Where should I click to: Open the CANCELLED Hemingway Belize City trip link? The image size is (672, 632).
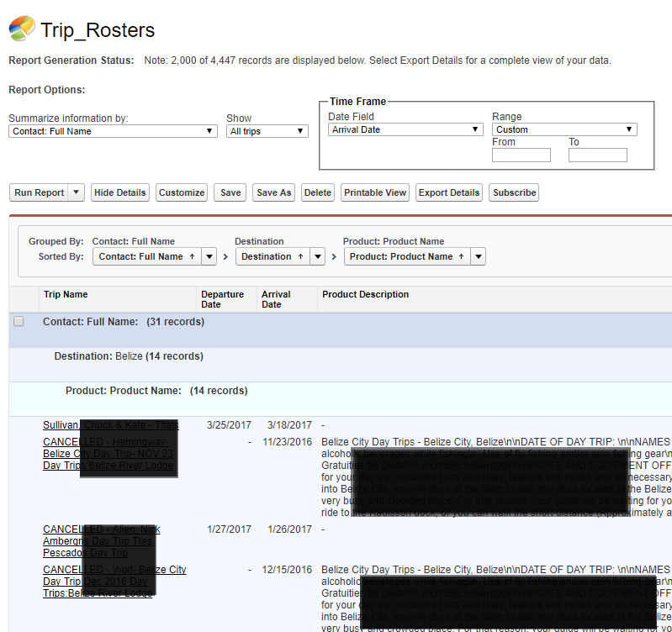tap(108, 454)
